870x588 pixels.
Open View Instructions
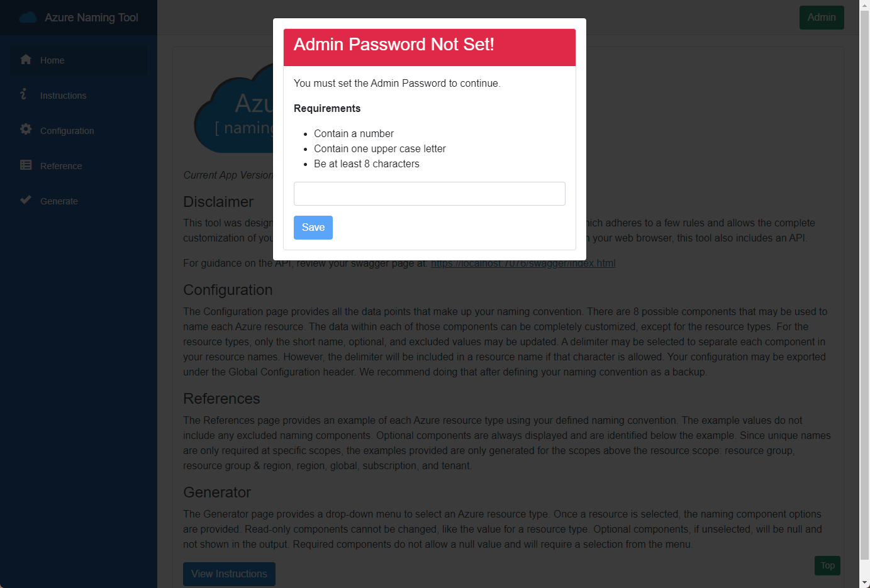pos(229,574)
